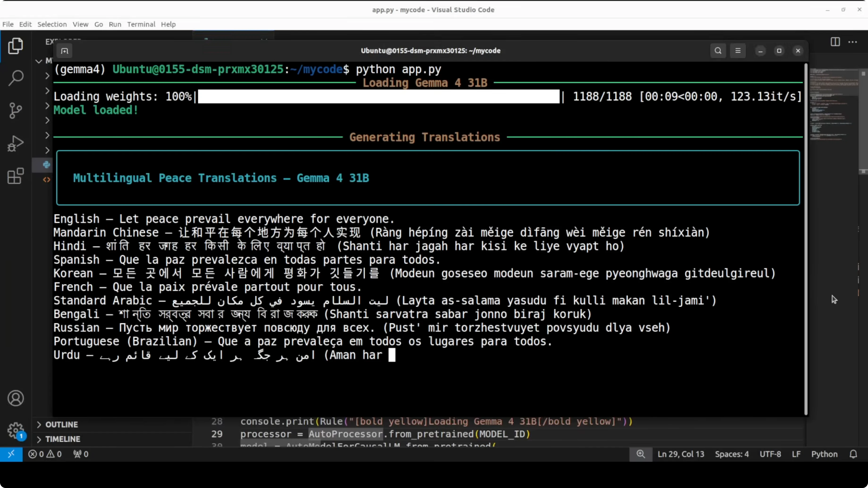The width and height of the screenshot is (868, 488).
Task: Open the Manage gear settings icon
Action: [16, 430]
